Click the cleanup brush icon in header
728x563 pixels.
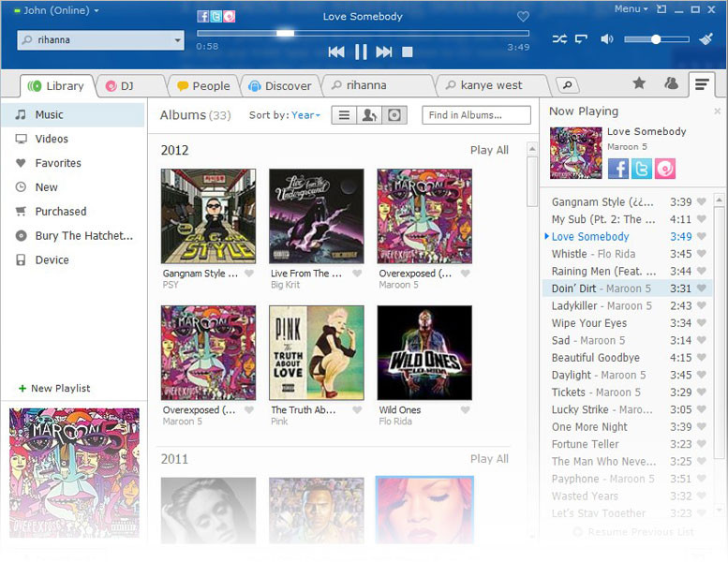click(706, 39)
